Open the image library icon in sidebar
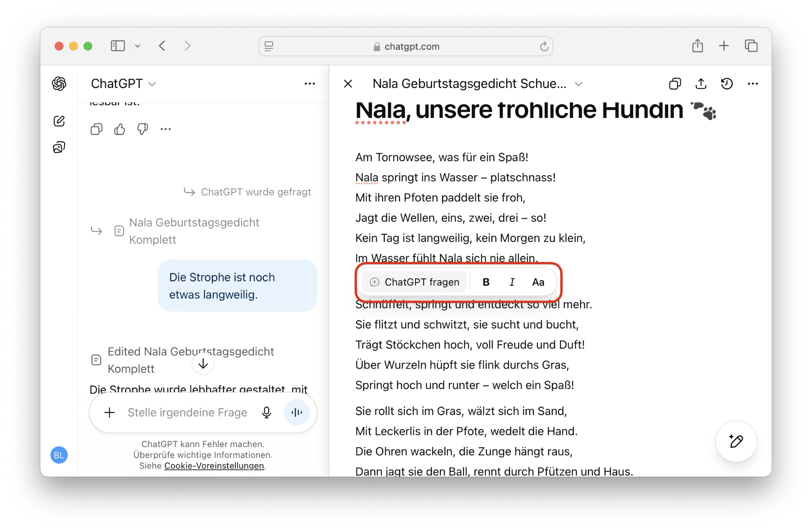Image resolution: width=812 pixels, height=530 pixels. point(59,147)
